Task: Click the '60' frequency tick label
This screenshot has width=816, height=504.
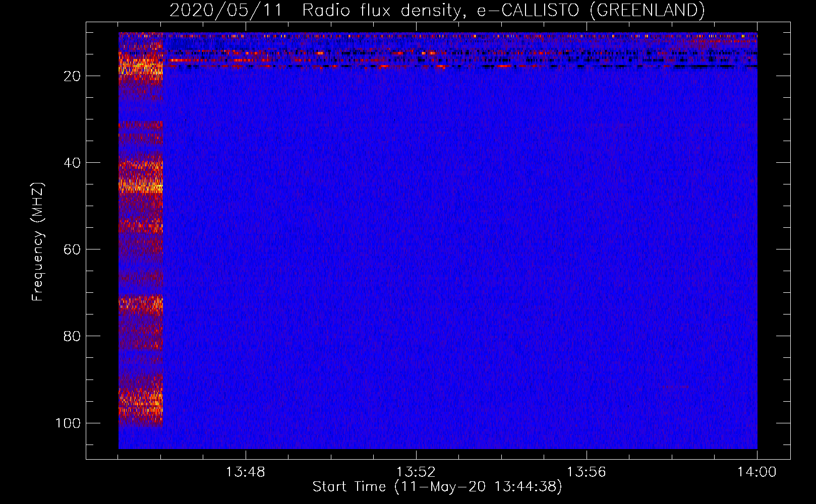Action: [72, 249]
